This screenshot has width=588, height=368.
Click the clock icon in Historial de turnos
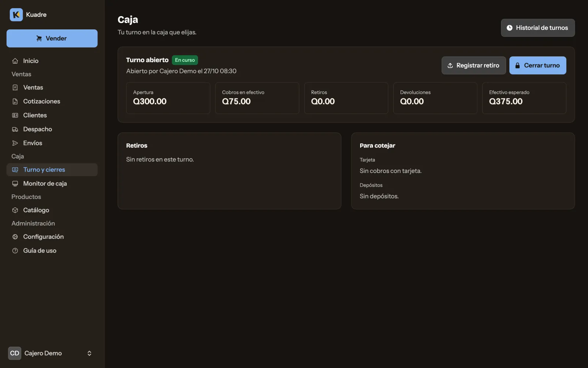(x=510, y=28)
